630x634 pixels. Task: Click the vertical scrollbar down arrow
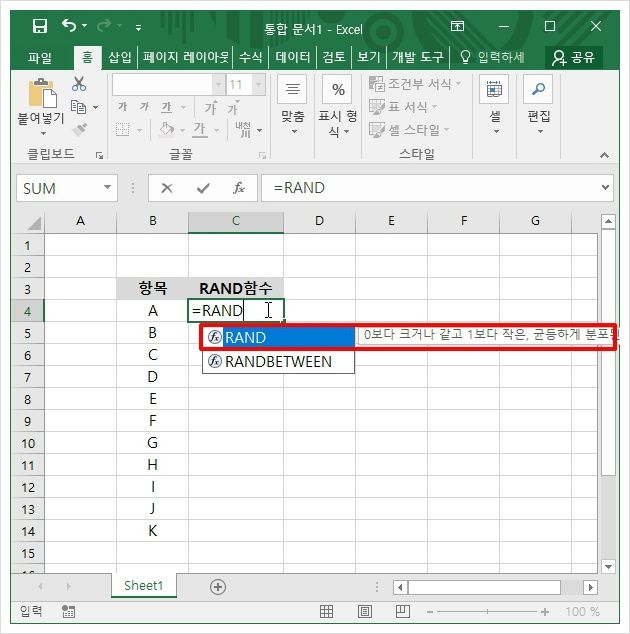click(x=608, y=567)
